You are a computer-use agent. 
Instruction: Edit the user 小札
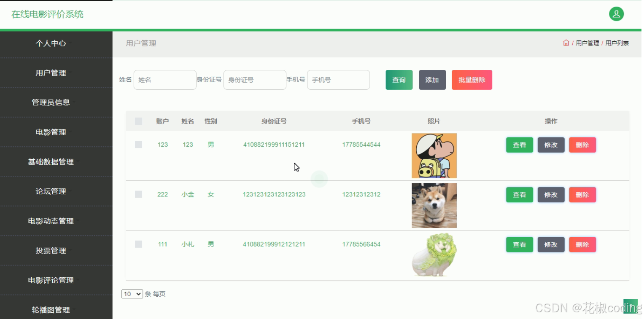(x=551, y=244)
